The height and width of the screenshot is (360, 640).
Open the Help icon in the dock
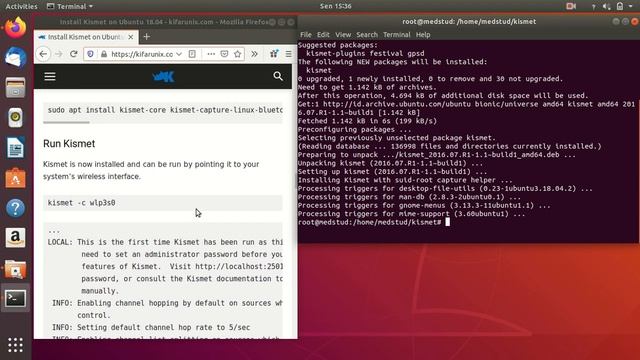click(16, 208)
